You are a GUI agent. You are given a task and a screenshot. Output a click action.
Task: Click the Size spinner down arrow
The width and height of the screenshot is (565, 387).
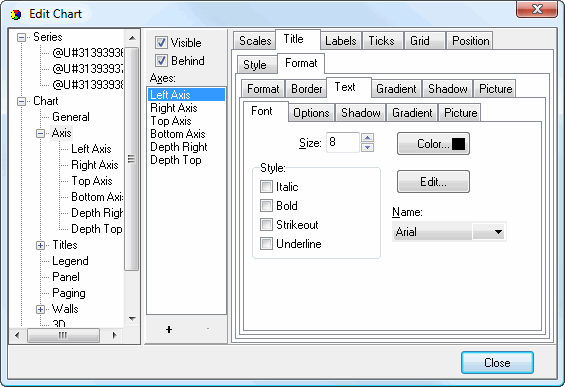(x=367, y=147)
